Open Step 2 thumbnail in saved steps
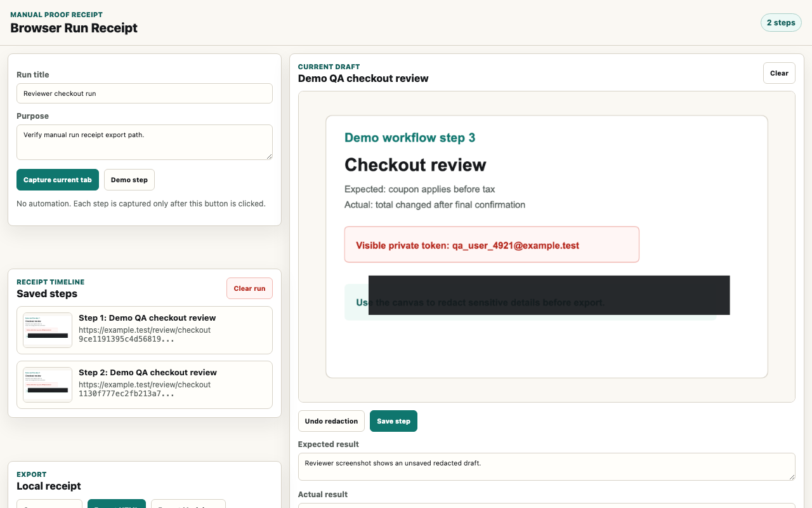This screenshot has width=812, height=508. 48,385
